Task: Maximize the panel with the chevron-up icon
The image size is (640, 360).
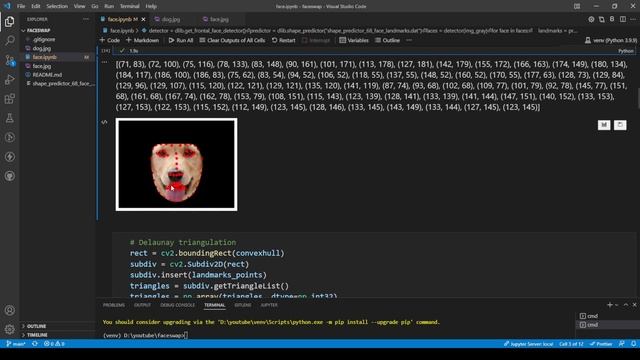Action: coord(626,305)
